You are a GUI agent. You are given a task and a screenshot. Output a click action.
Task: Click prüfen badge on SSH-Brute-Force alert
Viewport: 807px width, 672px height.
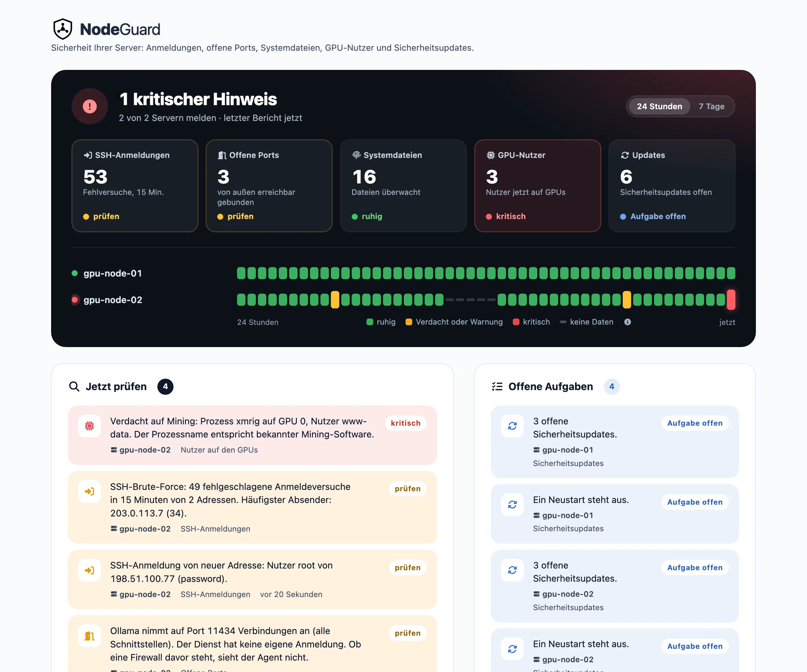tap(407, 489)
